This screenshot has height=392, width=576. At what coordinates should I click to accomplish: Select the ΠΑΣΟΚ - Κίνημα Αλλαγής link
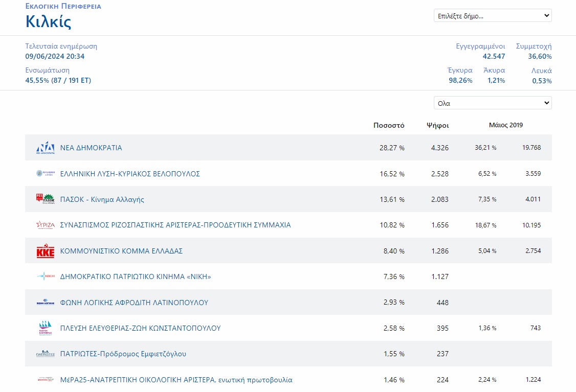click(102, 199)
